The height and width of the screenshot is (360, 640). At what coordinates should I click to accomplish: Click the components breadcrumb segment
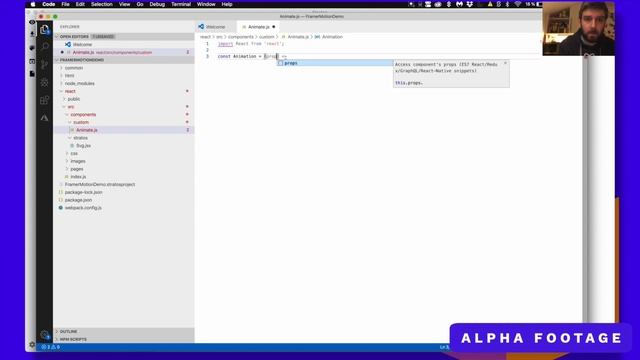point(241,37)
